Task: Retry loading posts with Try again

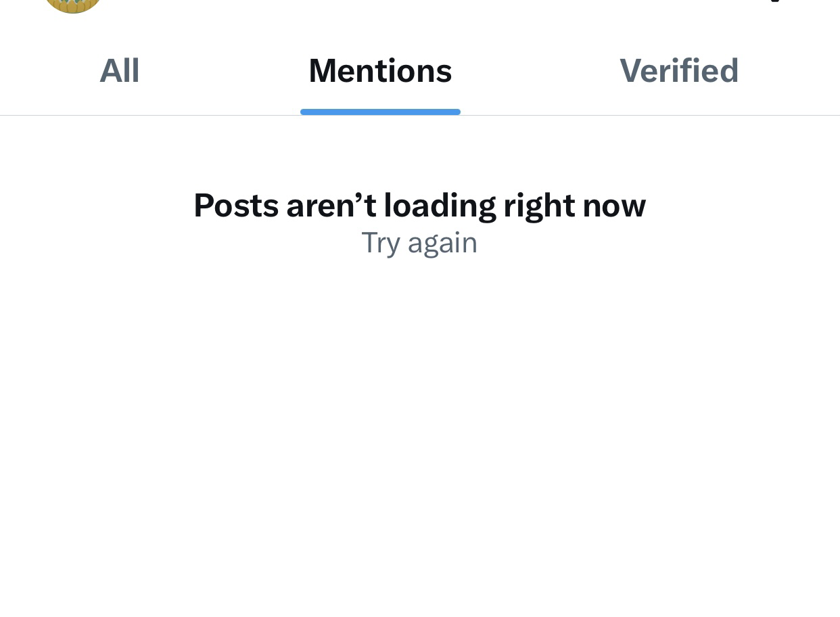Action: click(x=419, y=243)
